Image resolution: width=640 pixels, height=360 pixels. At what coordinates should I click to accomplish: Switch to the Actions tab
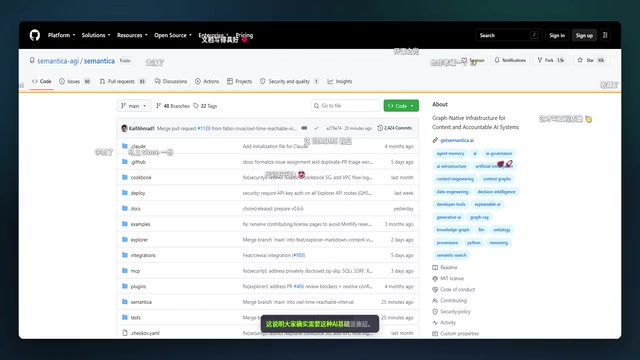click(x=207, y=81)
